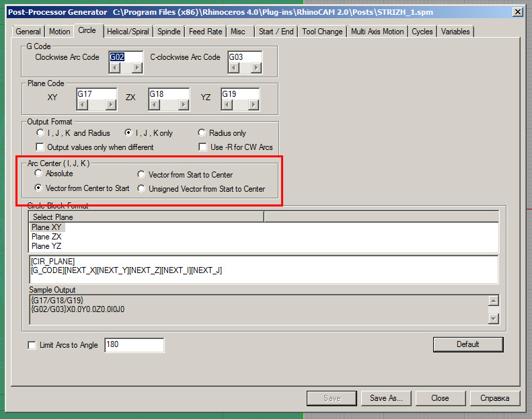The width and height of the screenshot is (532, 419).
Task: Select Unsigned Vector from Start to Center
Action: [x=141, y=189]
